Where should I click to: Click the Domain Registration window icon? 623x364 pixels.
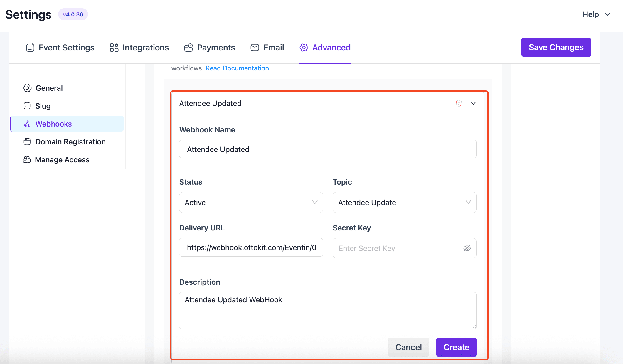pos(27,142)
